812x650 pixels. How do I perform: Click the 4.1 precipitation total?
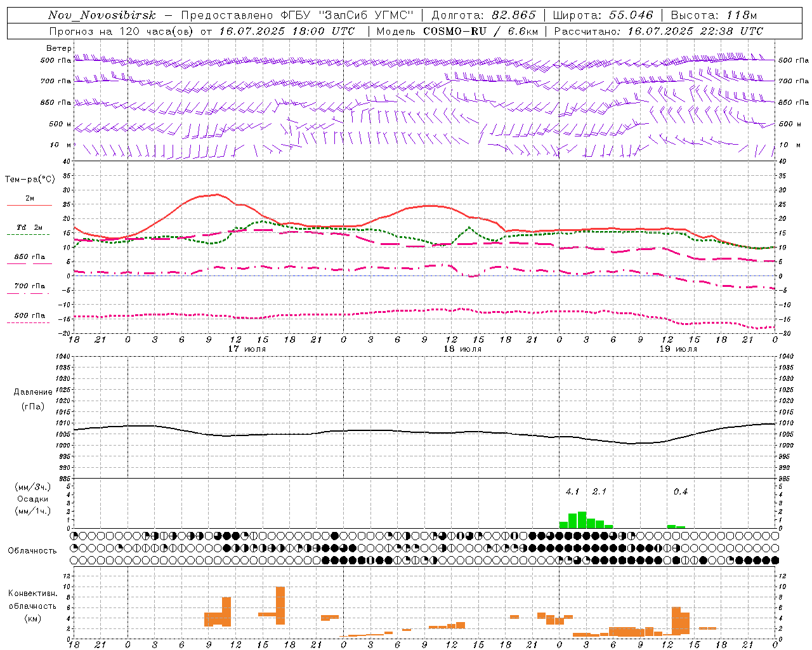click(573, 491)
